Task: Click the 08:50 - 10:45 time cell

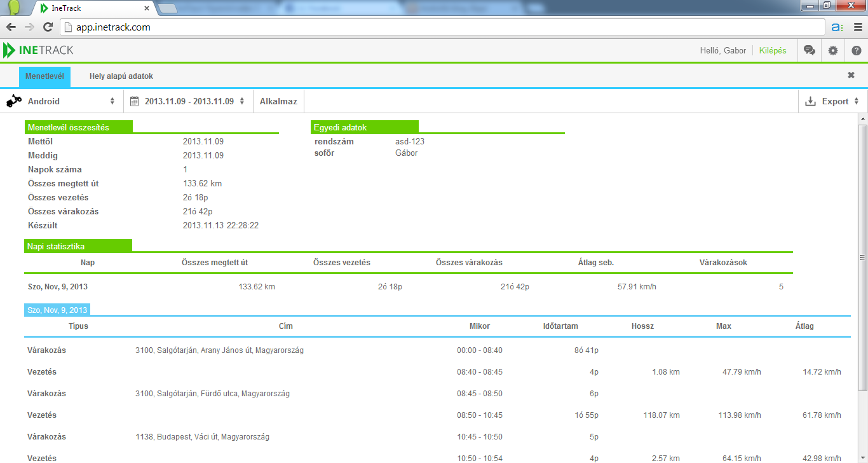Action: coord(480,415)
